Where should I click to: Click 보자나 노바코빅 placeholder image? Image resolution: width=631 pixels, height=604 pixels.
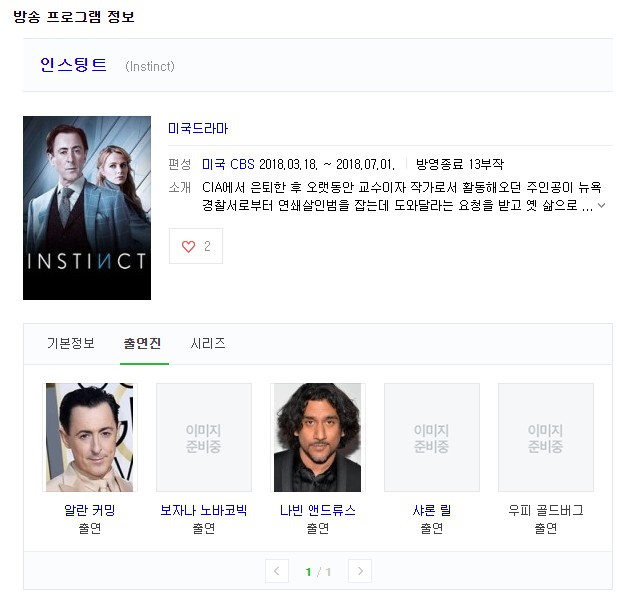tap(204, 437)
